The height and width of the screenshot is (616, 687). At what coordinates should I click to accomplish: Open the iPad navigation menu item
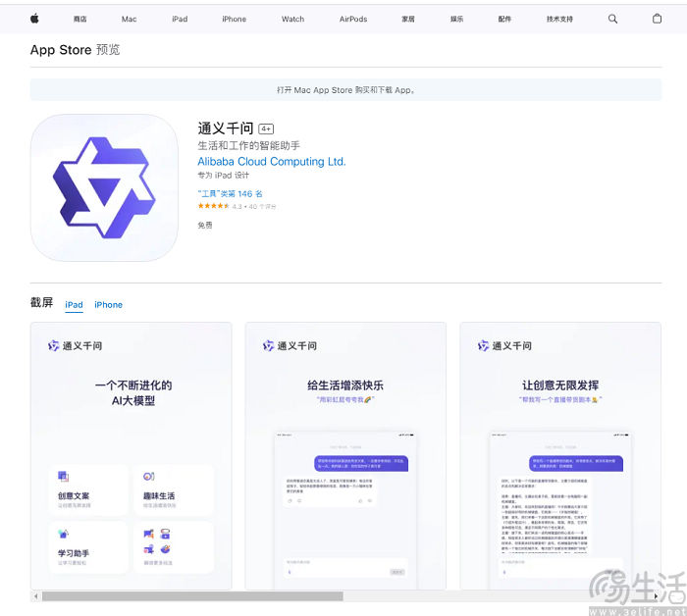point(180,20)
